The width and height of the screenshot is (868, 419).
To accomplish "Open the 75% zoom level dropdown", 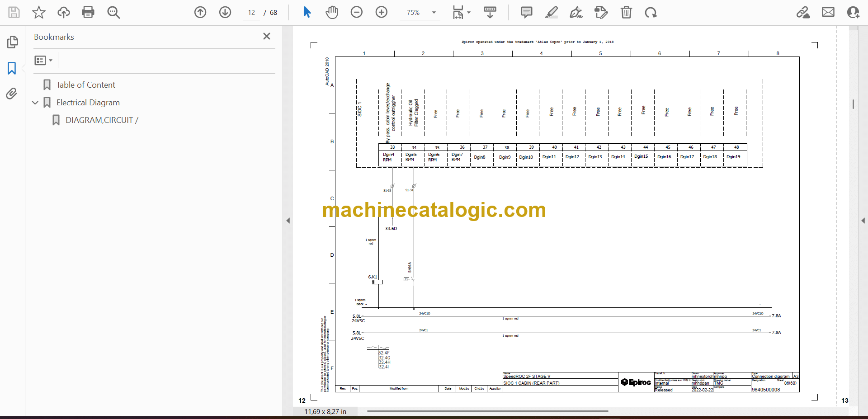I will coord(434,13).
